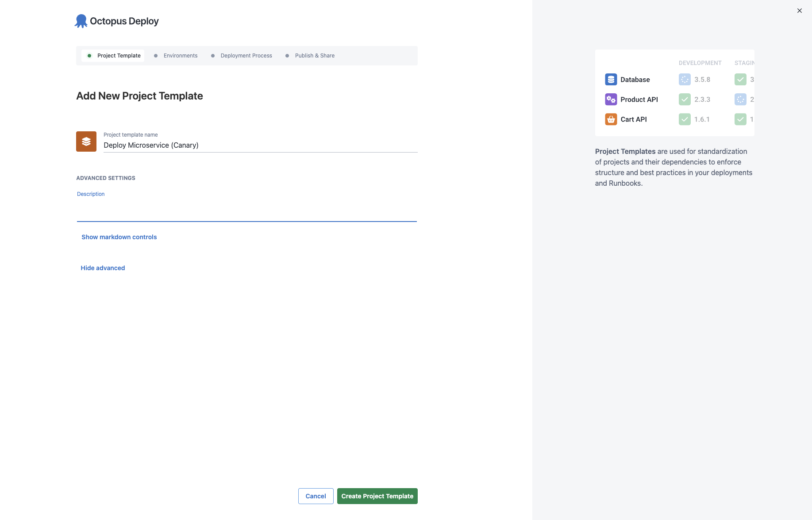
Task: Click the Octopus Deploy logo icon
Action: pos(81,21)
